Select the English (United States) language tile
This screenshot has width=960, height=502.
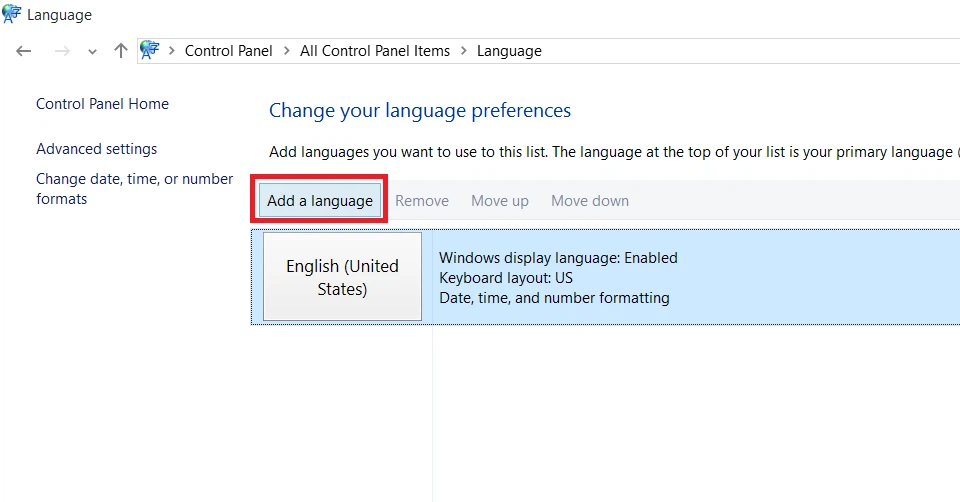point(342,277)
